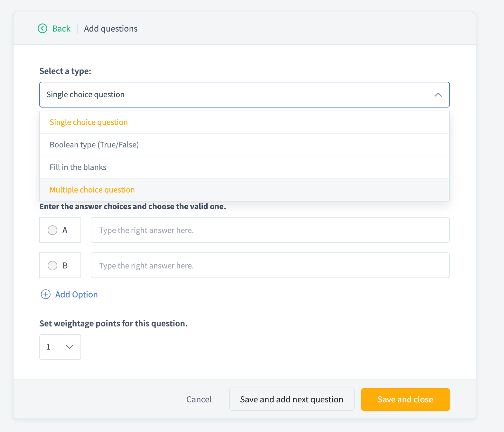
Task: Click Save and add next question
Action: click(x=292, y=399)
